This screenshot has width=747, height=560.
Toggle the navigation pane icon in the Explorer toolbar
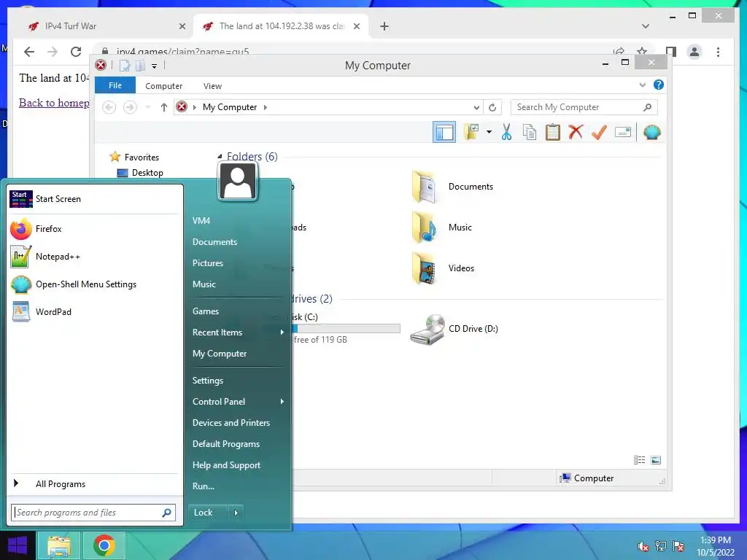point(444,132)
